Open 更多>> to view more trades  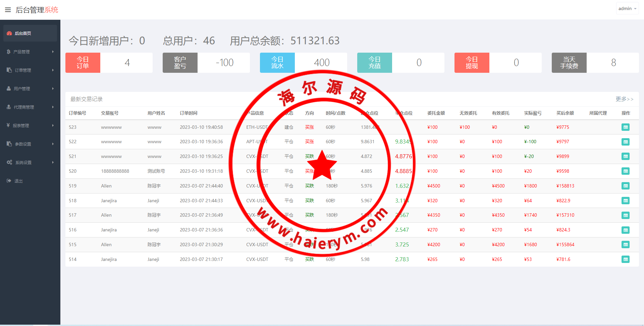(x=624, y=99)
